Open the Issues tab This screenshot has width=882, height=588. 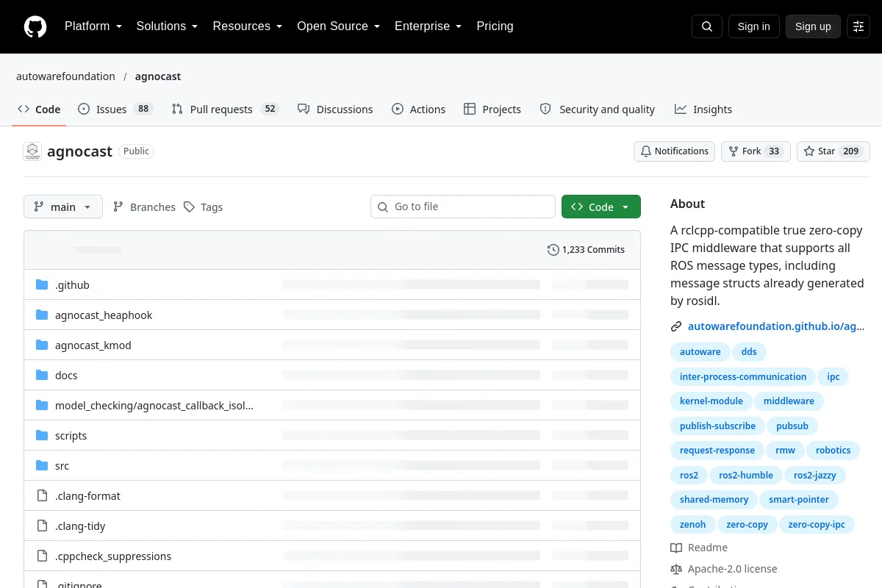pos(115,110)
